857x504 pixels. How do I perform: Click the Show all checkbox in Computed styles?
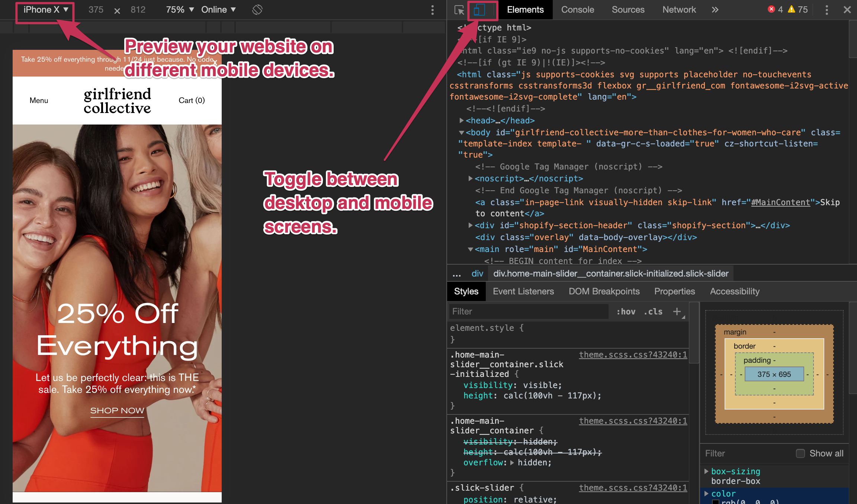pyautogui.click(x=800, y=453)
